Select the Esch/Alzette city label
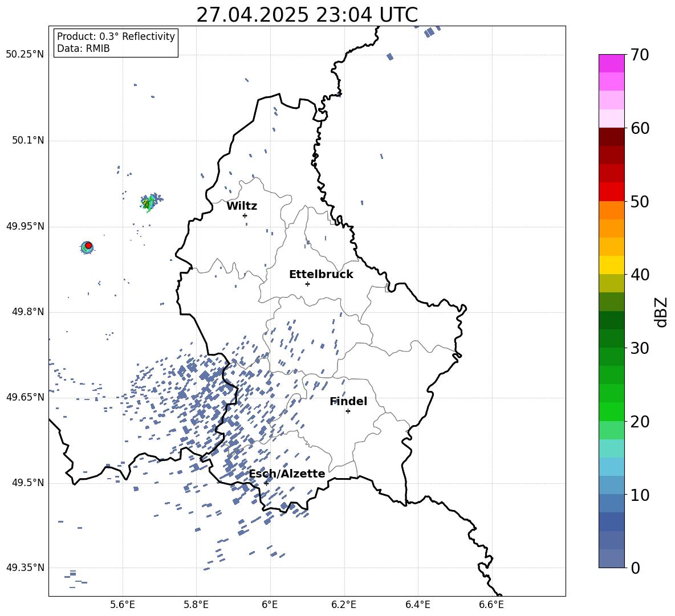 point(287,474)
